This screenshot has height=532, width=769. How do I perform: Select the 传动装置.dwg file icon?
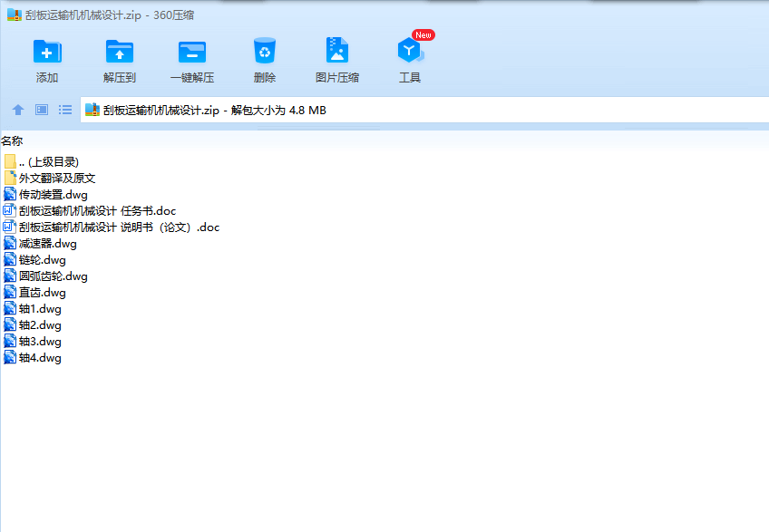click(10, 194)
